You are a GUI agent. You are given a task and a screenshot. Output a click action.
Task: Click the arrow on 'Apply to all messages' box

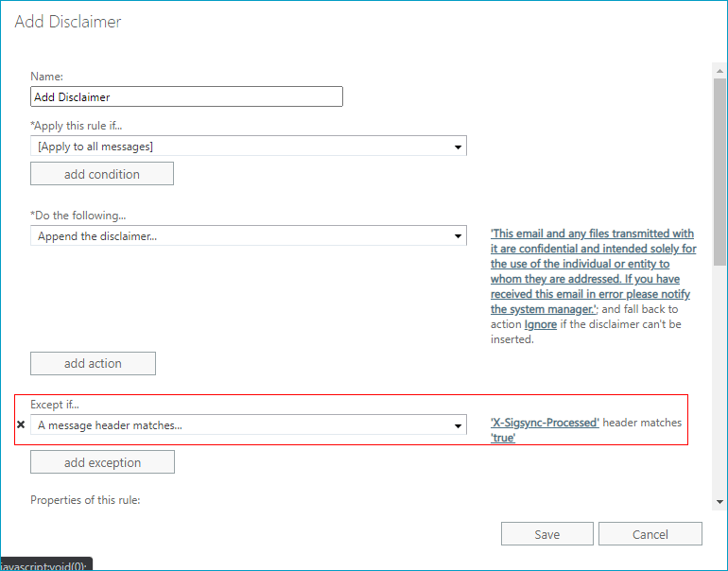coord(458,147)
